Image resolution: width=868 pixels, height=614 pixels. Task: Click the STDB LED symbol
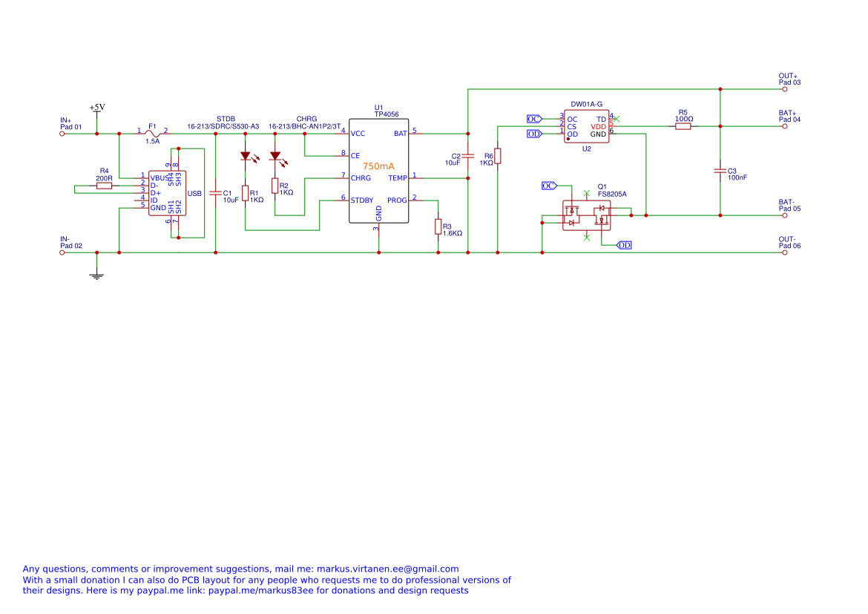coord(246,157)
